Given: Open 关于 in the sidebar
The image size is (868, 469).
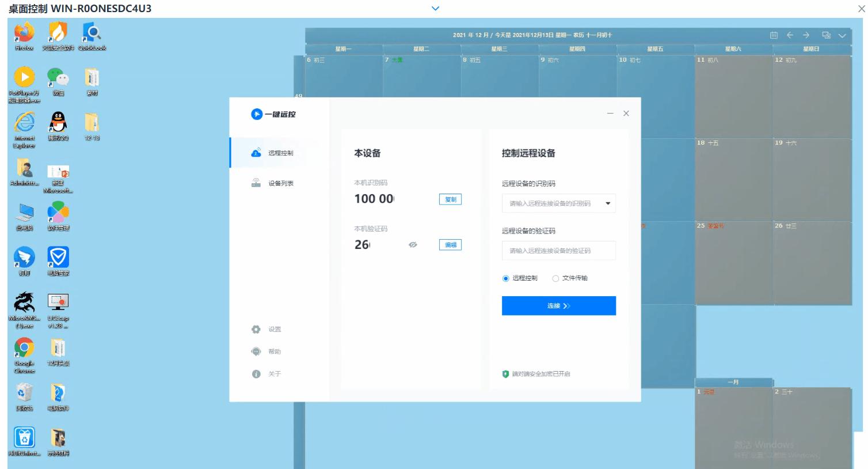Looking at the screenshot, I should pos(267,374).
